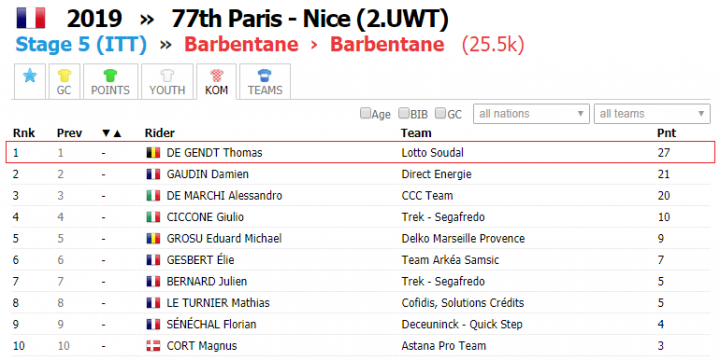Open the blue star stage results tab
This screenshot has height=361, width=720.
[30, 81]
